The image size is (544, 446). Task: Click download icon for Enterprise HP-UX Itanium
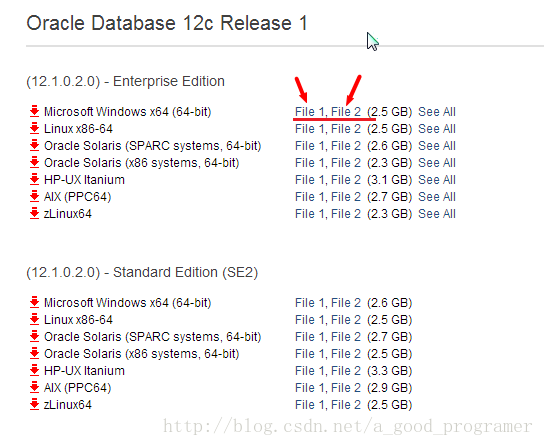pyautogui.click(x=34, y=179)
